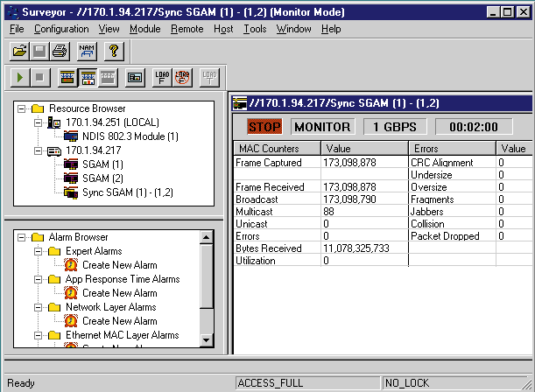Click the Packet Dropped error row label
Image resolution: width=535 pixels, height=392 pixels.
pos(445,236)
